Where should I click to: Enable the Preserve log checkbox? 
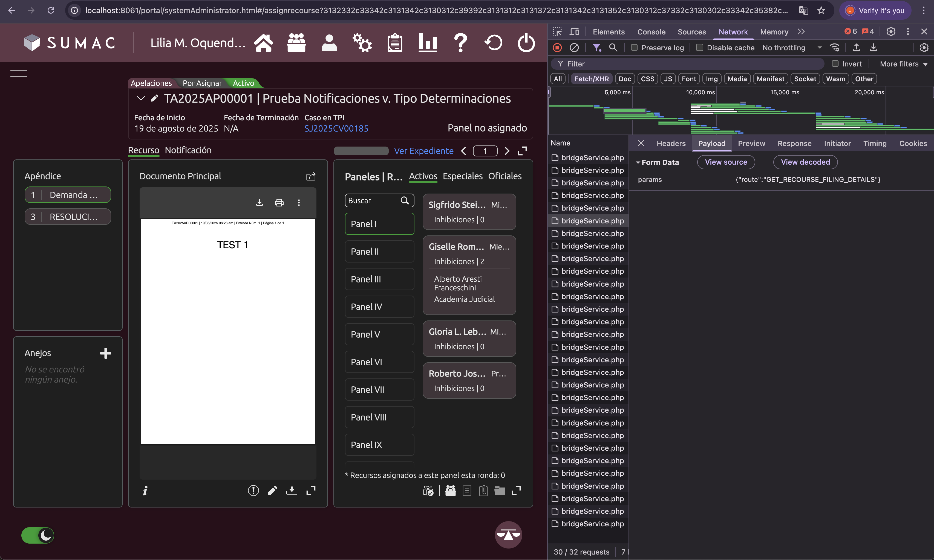tap(634, 48)
